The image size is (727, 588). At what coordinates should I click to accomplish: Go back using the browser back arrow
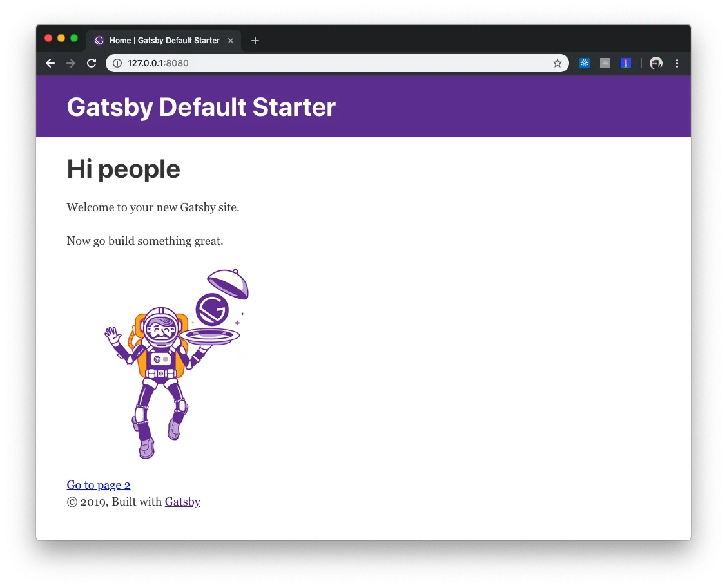[x=50, y=63]
